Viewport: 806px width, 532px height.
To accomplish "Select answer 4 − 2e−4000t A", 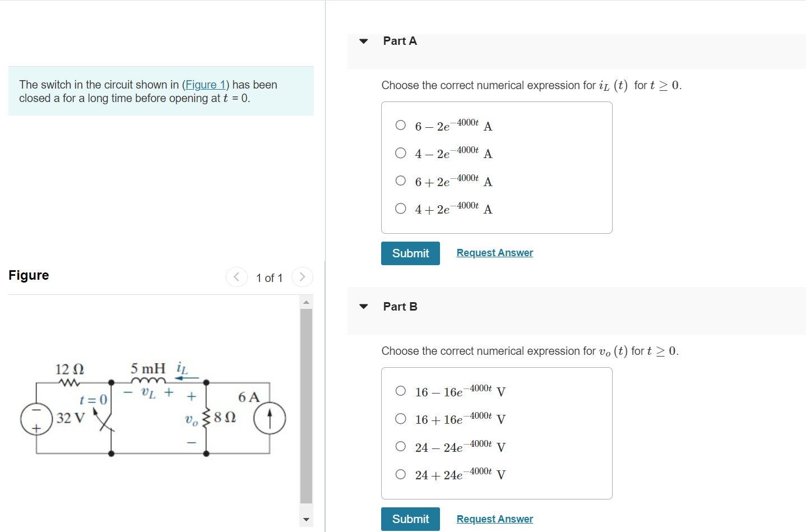I will pyautogui.click(x=400, y=152).
